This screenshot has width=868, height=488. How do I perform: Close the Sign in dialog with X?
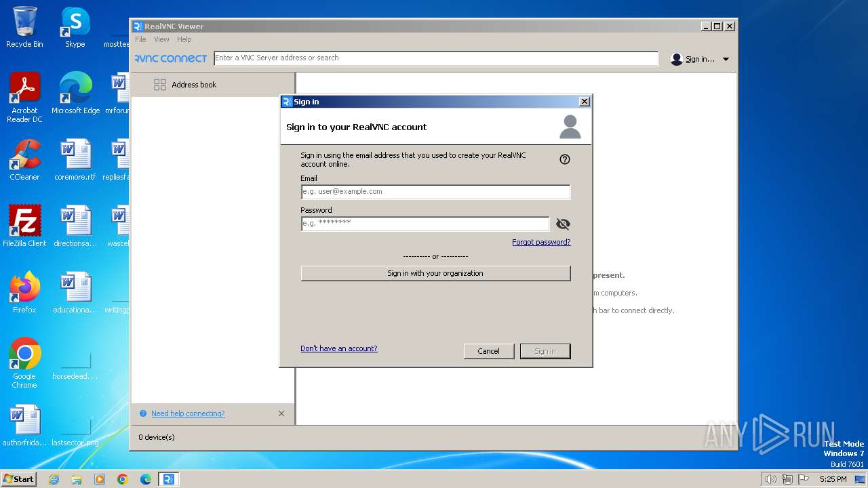585,102
